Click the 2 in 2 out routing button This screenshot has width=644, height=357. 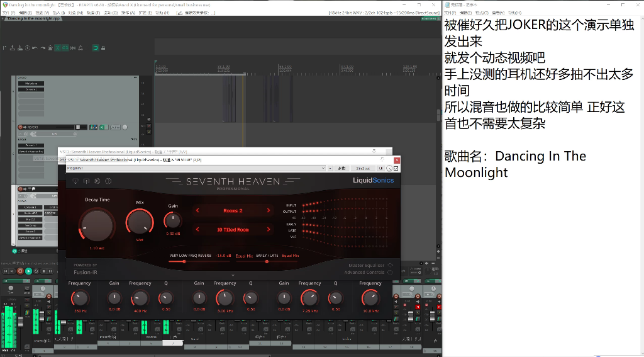tap(363, 168)
